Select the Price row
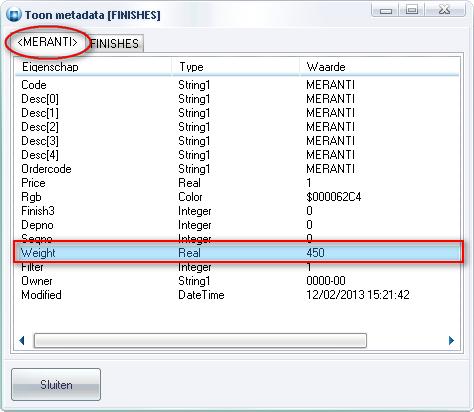 coord(238,183)
